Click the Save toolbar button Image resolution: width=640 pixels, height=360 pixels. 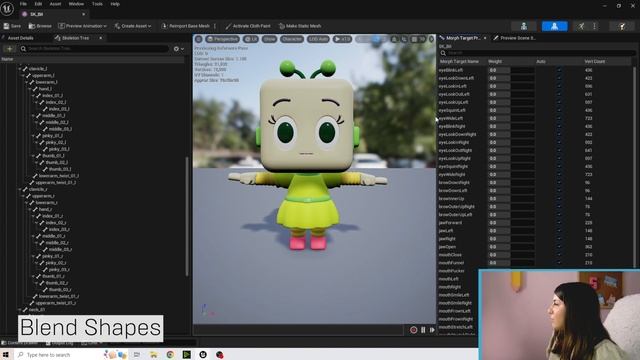(x=12, y=26)
